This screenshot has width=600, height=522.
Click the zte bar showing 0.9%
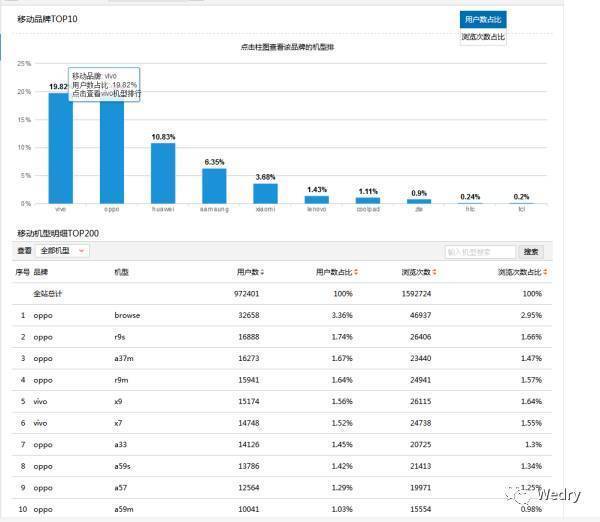(419, 201)
